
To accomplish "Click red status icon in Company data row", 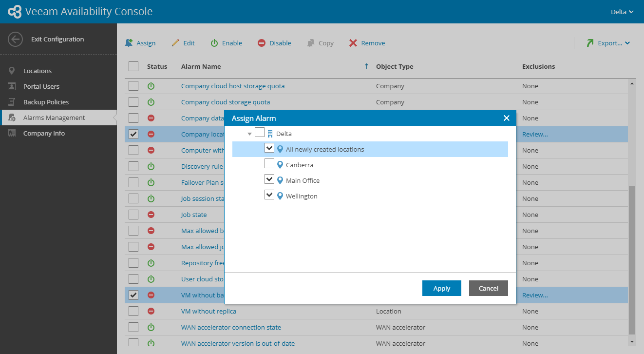I will point(151,118).
